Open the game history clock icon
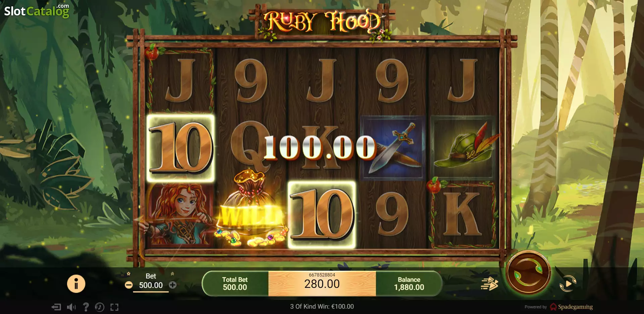 100,307
